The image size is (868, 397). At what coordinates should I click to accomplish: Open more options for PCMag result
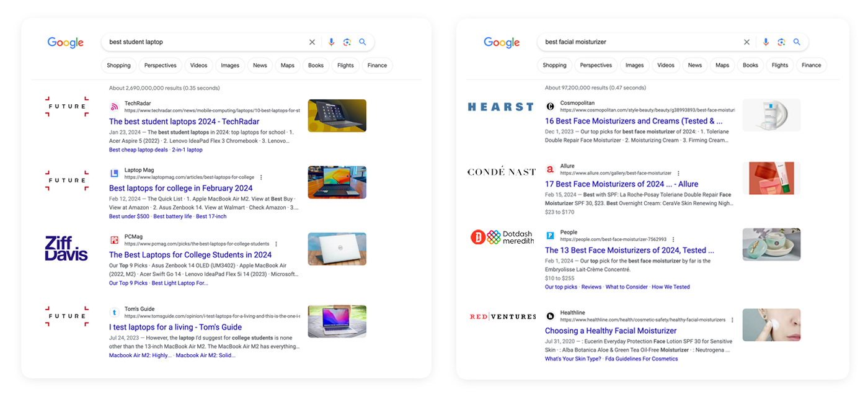pyautogui.click(x=276, y=244)
